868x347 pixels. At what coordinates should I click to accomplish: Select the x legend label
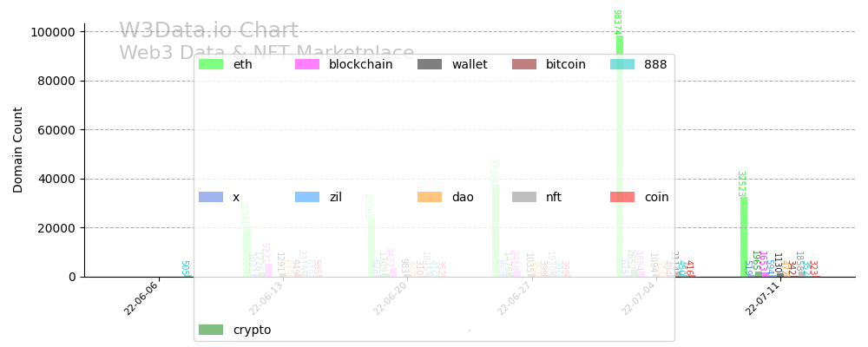[x=236, y=197]
